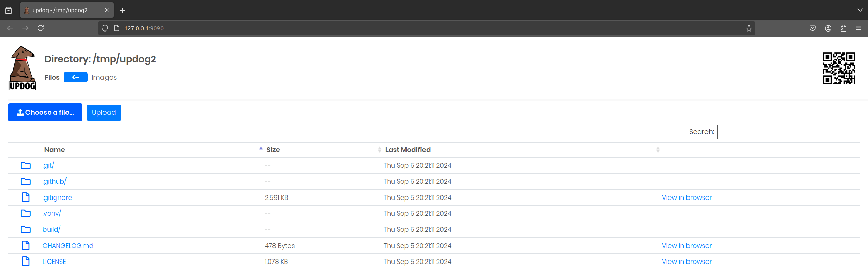The image size is (868, 271).
Task: Click the Upload button
Action: point(104,112)
